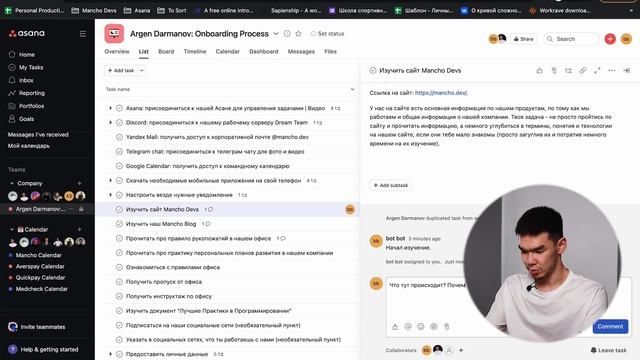Viewport: 640px width, 360px height.
Task: Attach a file using the paperclip icon in task header
Action: tap(554, 71)
